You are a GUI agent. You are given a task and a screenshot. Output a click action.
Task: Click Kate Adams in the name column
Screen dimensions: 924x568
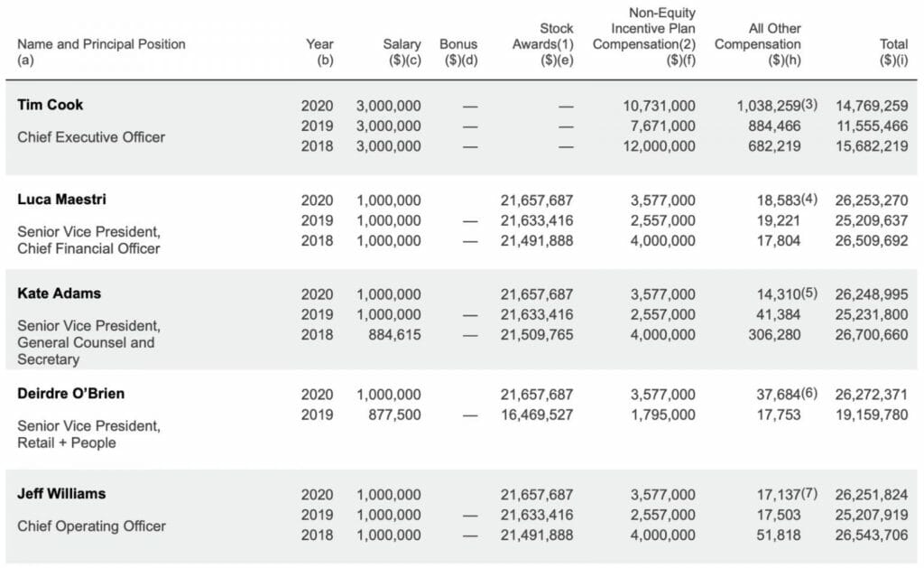(x=59, y=293)
